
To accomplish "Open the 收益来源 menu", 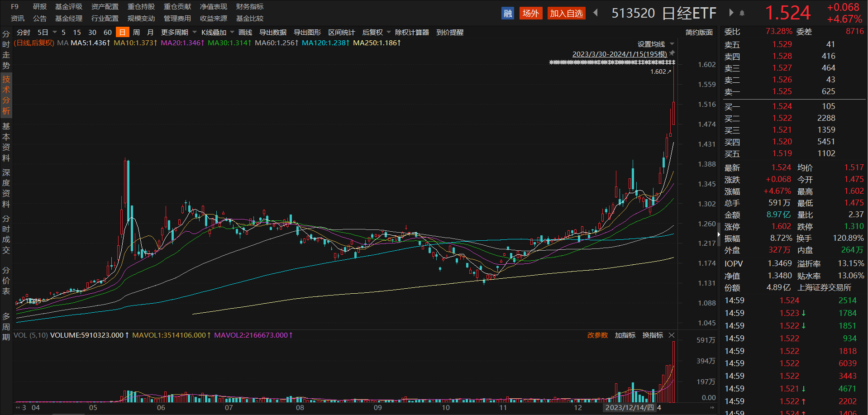I will click(214, 19).
